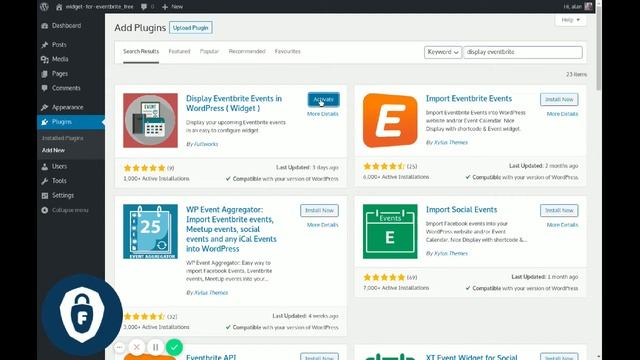Open the New content menu

click(172, 7)
